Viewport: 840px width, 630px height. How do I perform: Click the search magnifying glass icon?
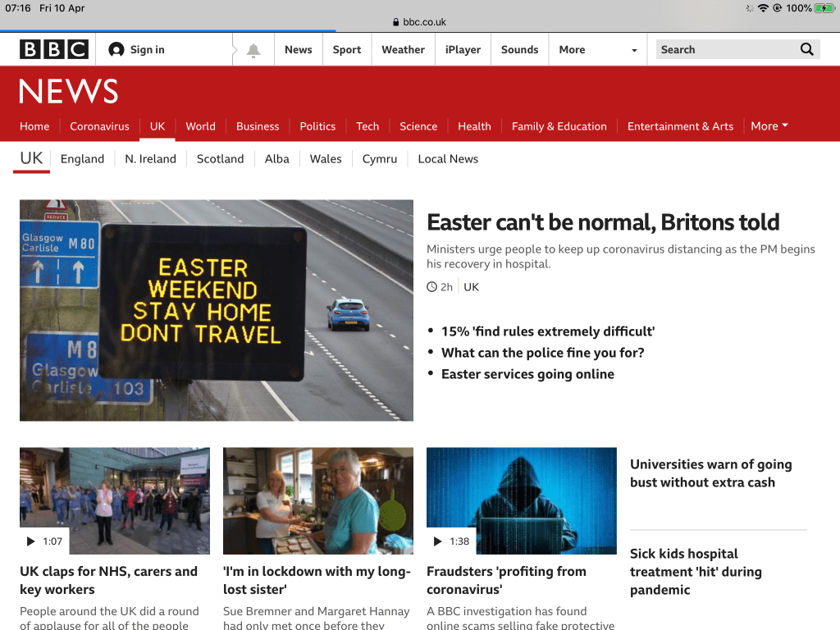[807, 49]
